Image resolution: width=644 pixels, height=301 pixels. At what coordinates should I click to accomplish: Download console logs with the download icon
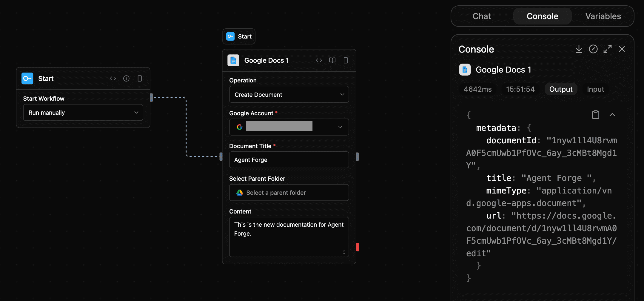coord(579,49)
